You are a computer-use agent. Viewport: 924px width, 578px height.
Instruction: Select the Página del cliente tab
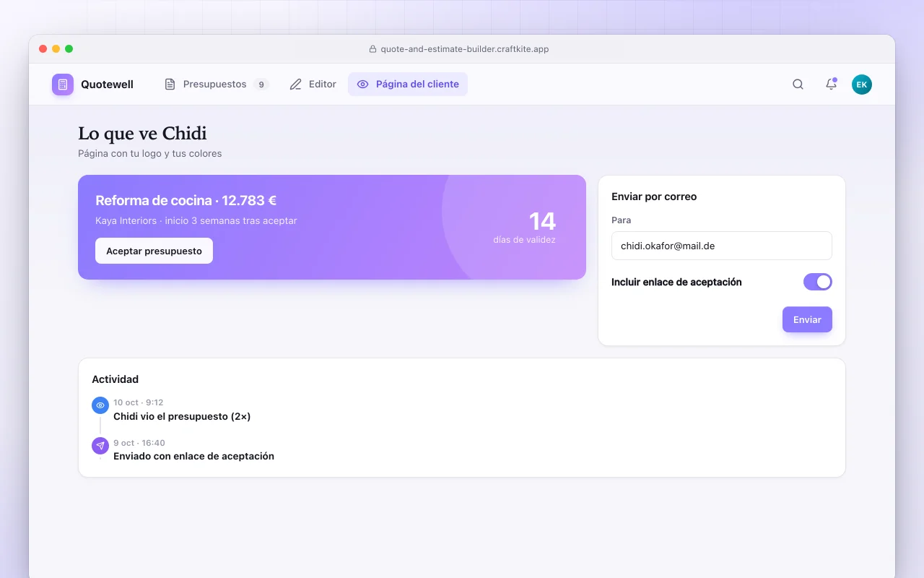408,85
